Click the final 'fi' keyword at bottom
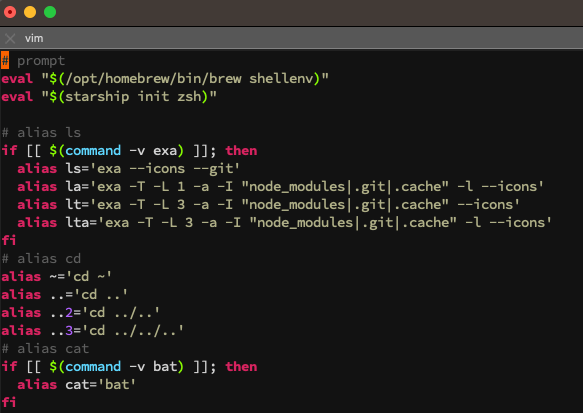This screenshot has width=583, height=413. (x=9, y=402)
